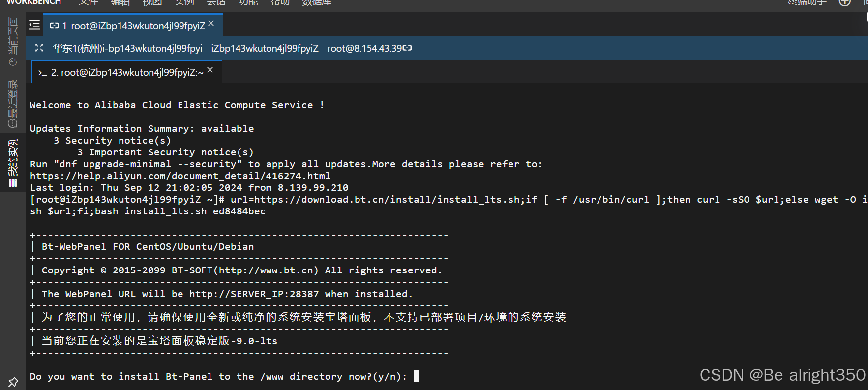The width and height of the screenshot is (868, 390).
Task: Click the help.aliyun.com document_detail URL in terminal
Action: (180, 176)
